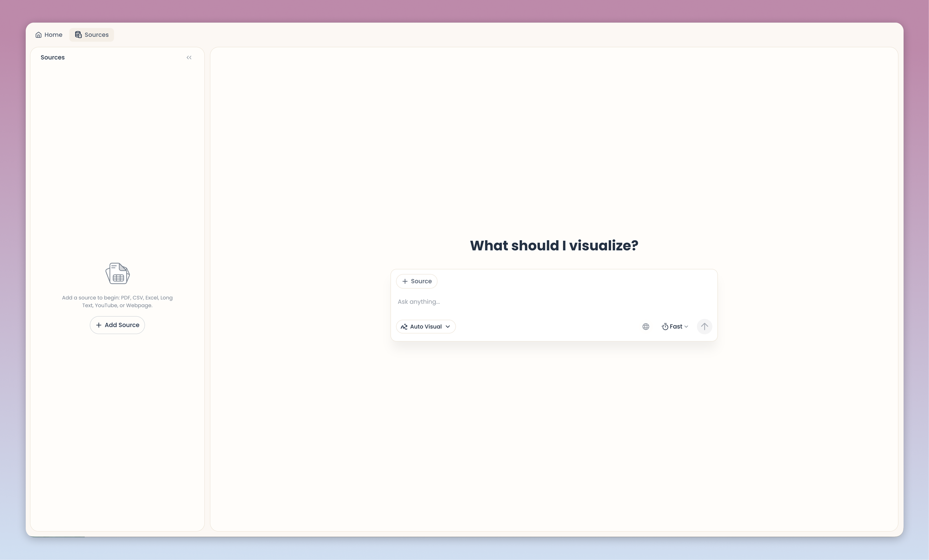Screen dimensions: 929x560
Task: Attach a file via the Source chip
Action: point(416,281)
